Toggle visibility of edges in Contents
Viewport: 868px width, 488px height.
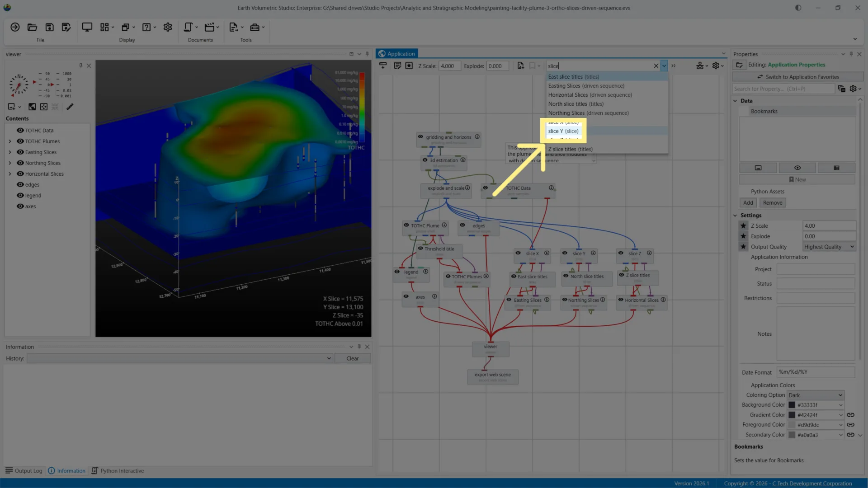[20, 184]
